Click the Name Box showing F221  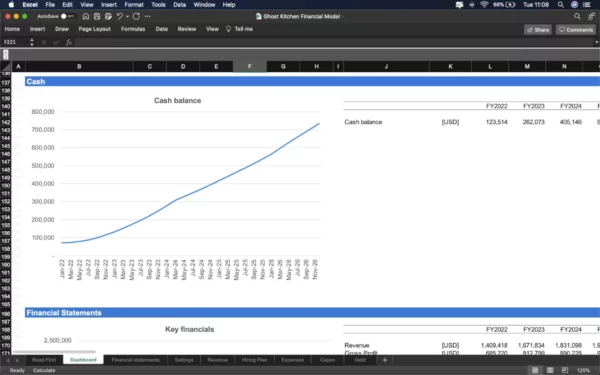pos(15,42)
